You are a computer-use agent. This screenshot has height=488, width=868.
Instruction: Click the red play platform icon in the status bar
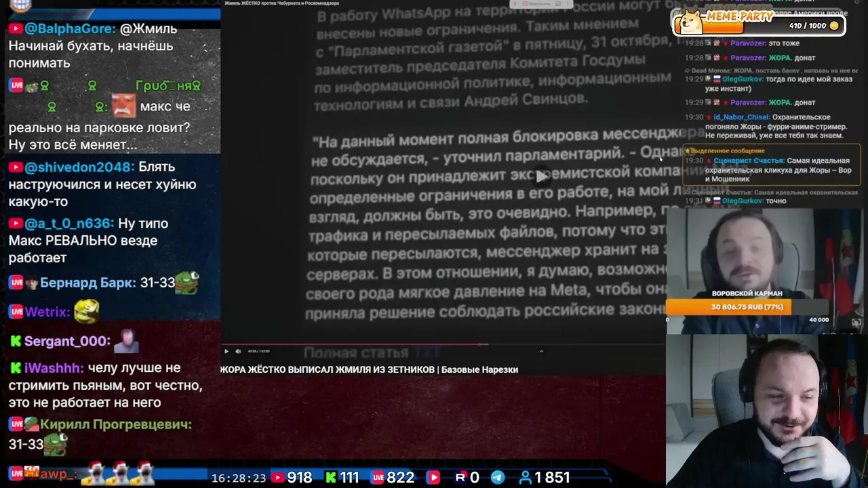[x=433, y=478]
